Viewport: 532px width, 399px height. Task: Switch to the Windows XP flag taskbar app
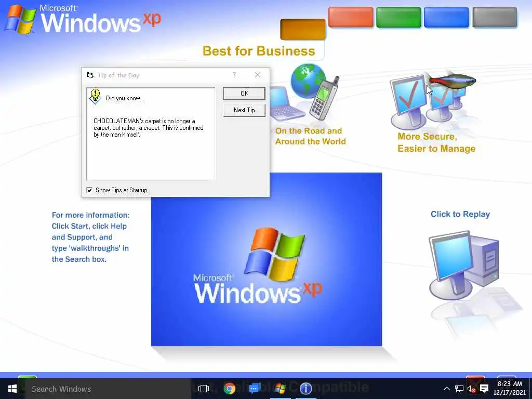click(x=280, y=389)
